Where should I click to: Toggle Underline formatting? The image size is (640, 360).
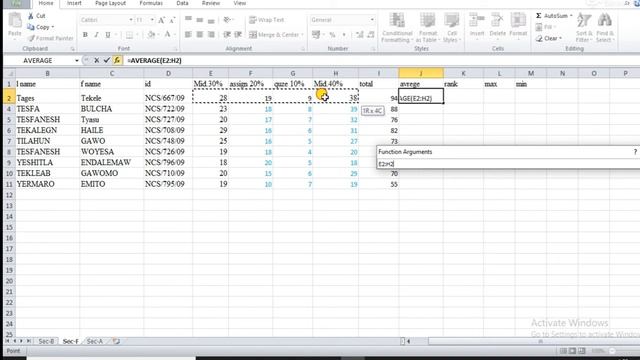108,35
